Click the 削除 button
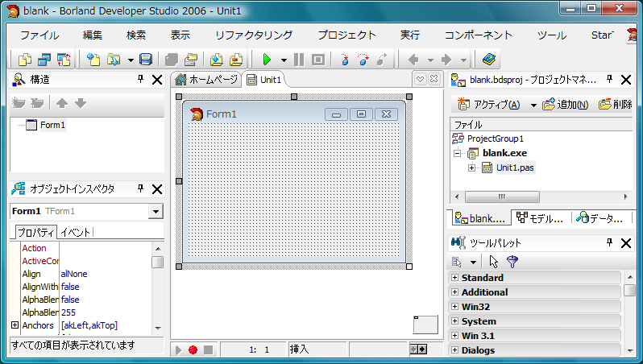The image size is (643, 364). [x=615, y=105]
